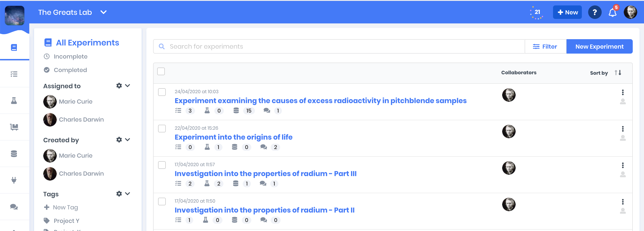Collapse the Tags section chevron
644x231 pixels.
point(127,194)
